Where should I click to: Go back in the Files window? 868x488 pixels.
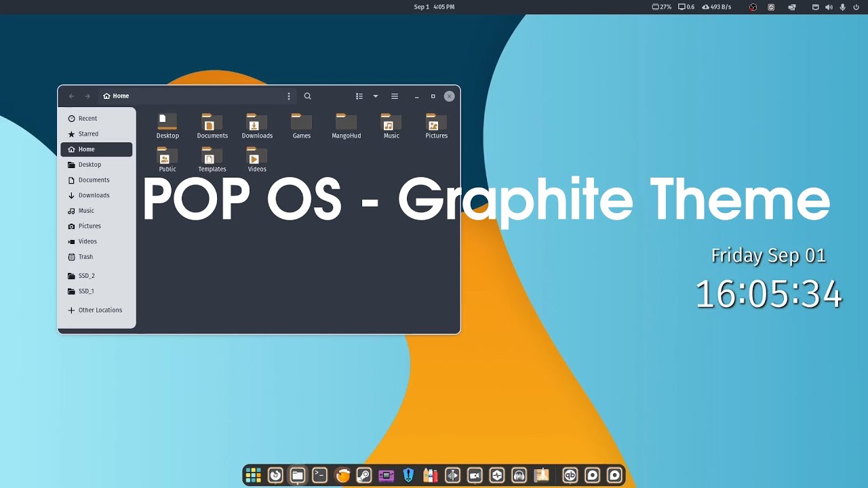(71, 96)
